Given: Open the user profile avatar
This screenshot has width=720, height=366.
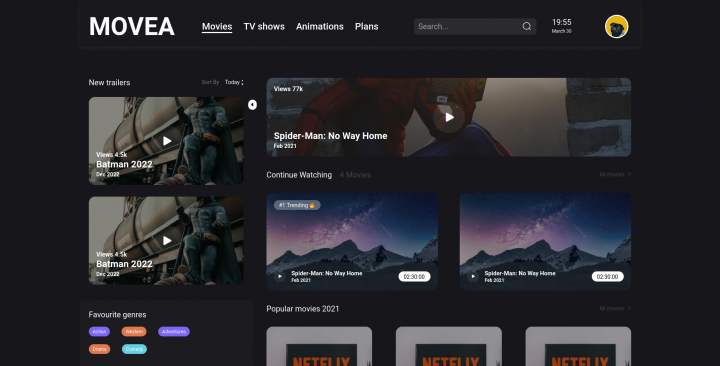Looking at the screenshot, I should (616, 27).
